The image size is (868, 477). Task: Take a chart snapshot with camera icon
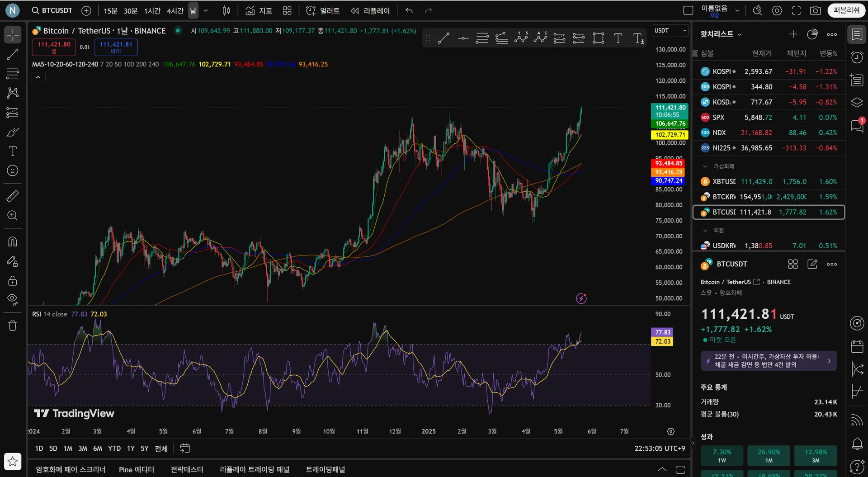(815, 10)
